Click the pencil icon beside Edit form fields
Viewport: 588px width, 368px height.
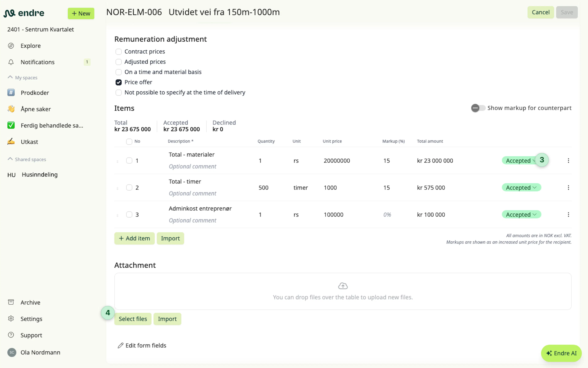[x=121, y=345]
